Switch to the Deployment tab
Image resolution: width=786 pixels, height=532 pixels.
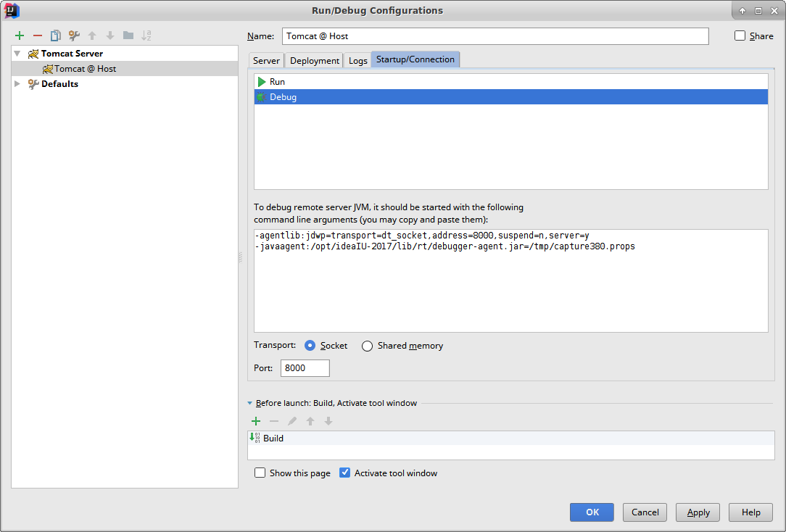315,61
